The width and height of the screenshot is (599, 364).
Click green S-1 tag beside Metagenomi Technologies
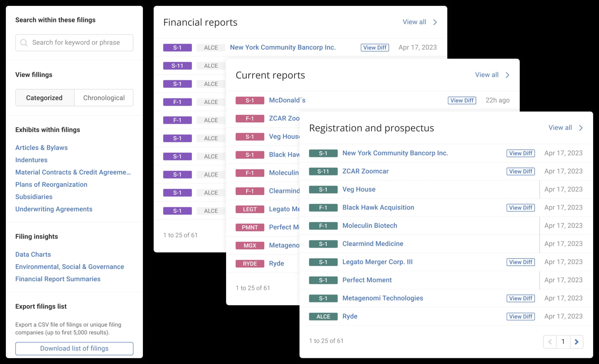[323, 298]
